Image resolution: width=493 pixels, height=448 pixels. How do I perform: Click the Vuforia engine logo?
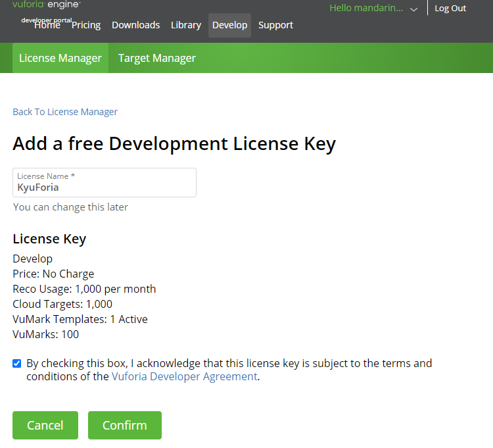tap(47, 5)
